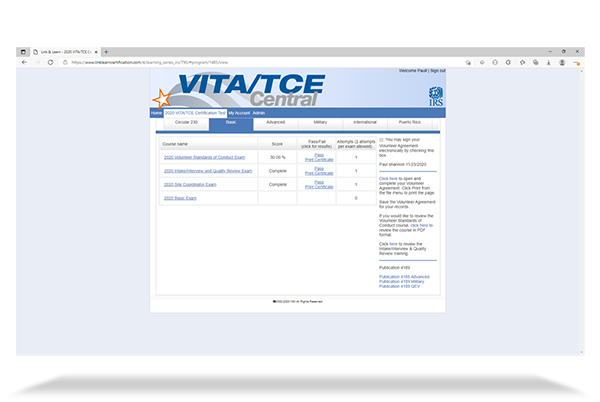
Task: Click here to review course in PDF
Action: pos(419,225)
